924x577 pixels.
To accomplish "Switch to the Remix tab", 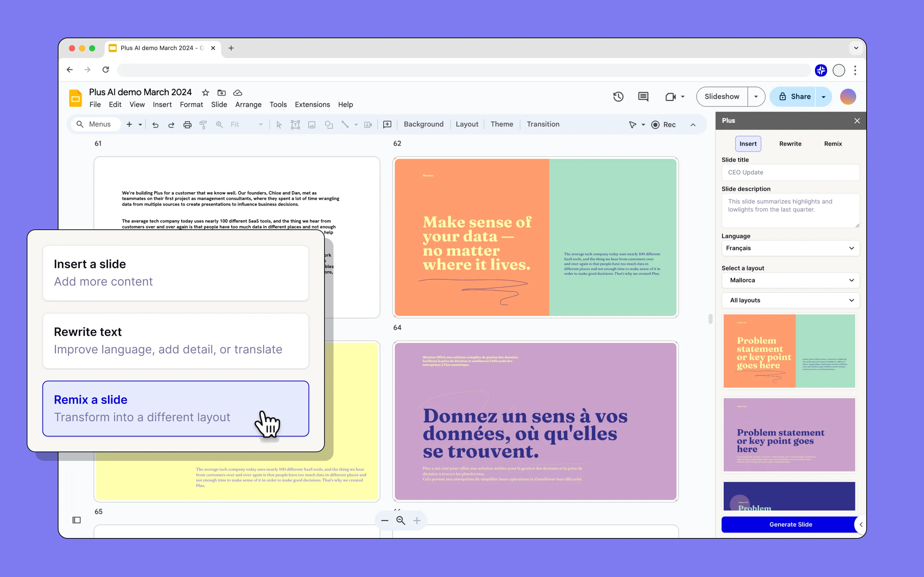I will point(833,144).
